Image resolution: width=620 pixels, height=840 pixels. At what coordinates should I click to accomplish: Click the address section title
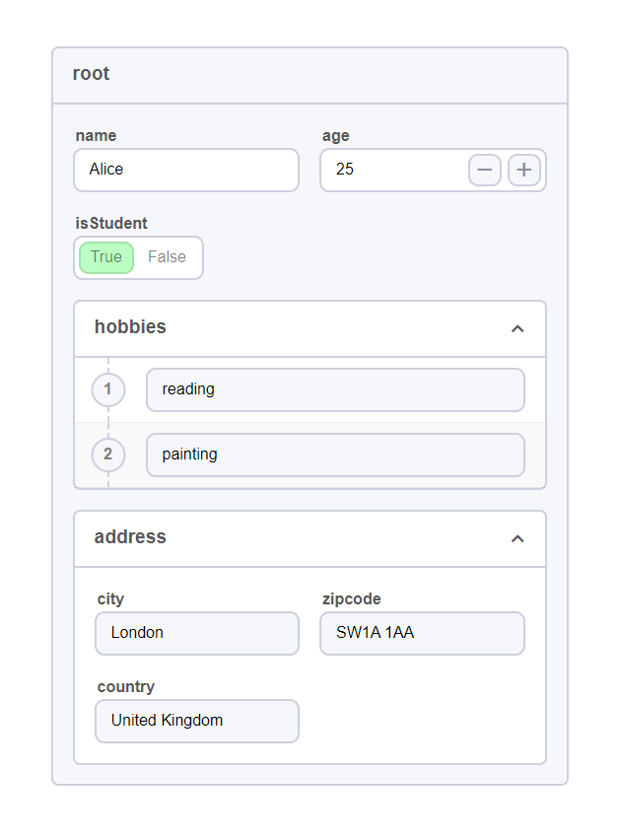tap(130, 537)
